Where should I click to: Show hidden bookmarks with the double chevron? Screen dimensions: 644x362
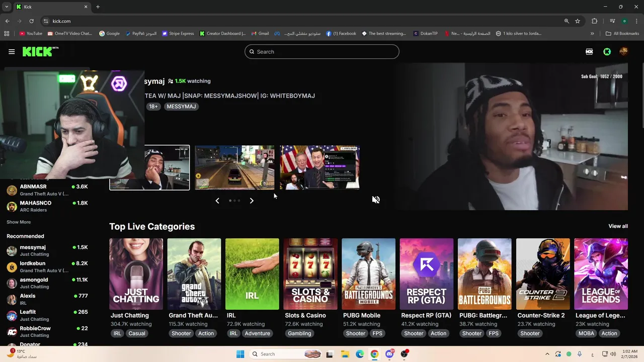click(592, 34)
